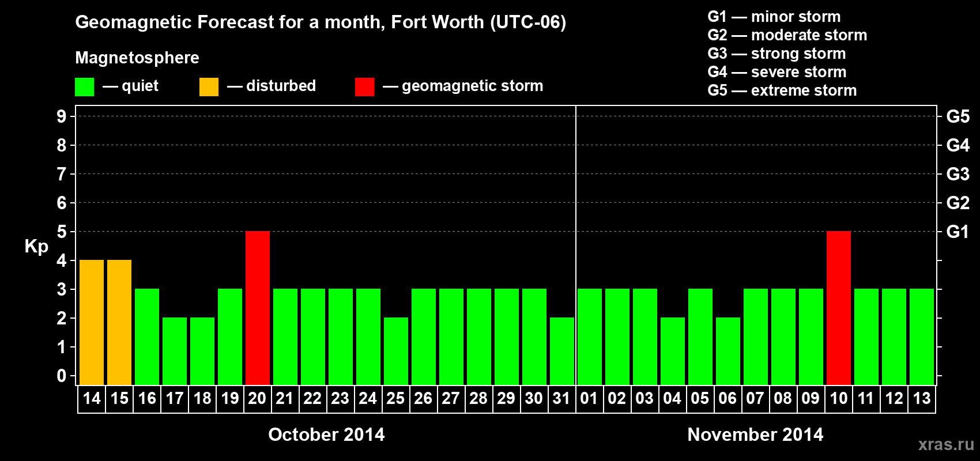Click the date label 13 on the axis
Screen dimensions: 980x461
pos(922,398)
